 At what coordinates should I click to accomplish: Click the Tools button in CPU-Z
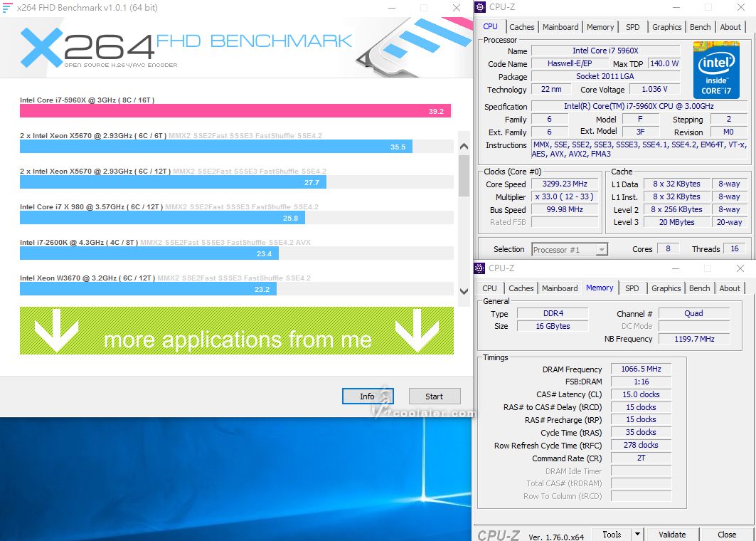tap(612, 534)
